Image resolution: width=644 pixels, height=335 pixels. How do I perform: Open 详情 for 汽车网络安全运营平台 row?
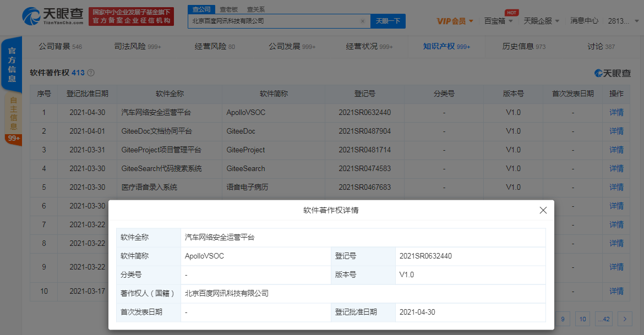coord(616,112)
